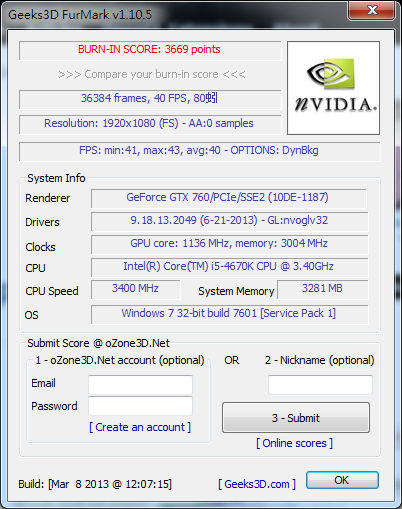Click the System Info group heading
Screen dimensions: 402x509
56,178
